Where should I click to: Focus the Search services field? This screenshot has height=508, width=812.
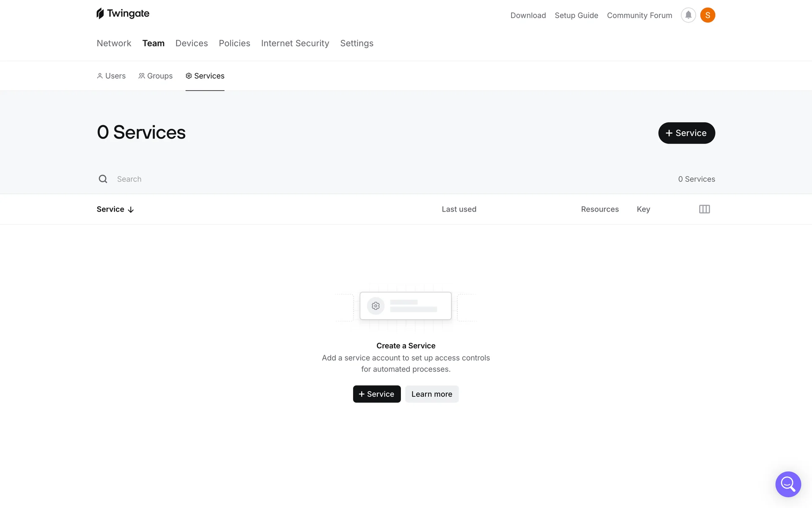click(254, 179)
